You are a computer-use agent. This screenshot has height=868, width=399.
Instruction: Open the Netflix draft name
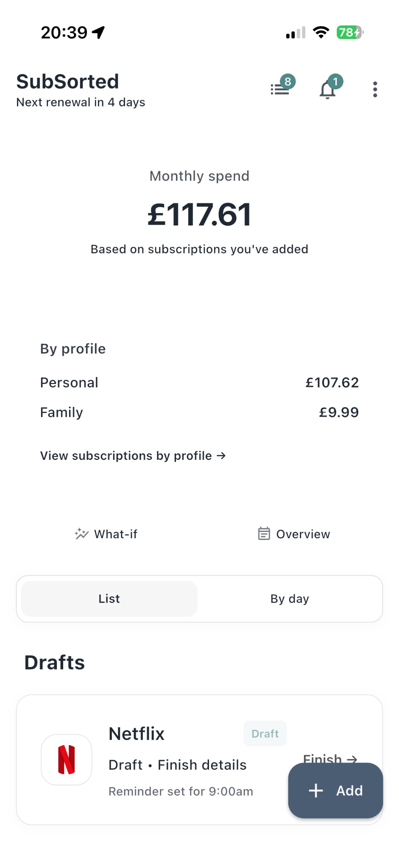pos(137,734)
